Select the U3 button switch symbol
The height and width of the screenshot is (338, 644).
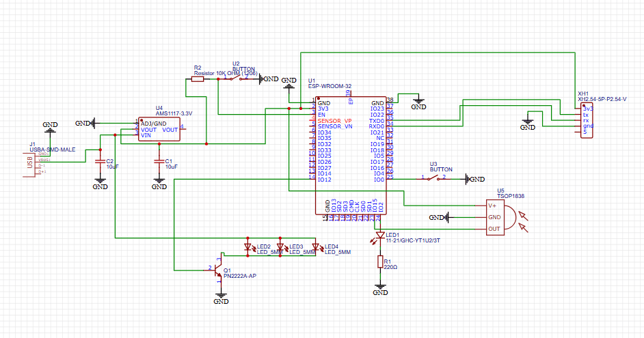click(x=433, y=178)
